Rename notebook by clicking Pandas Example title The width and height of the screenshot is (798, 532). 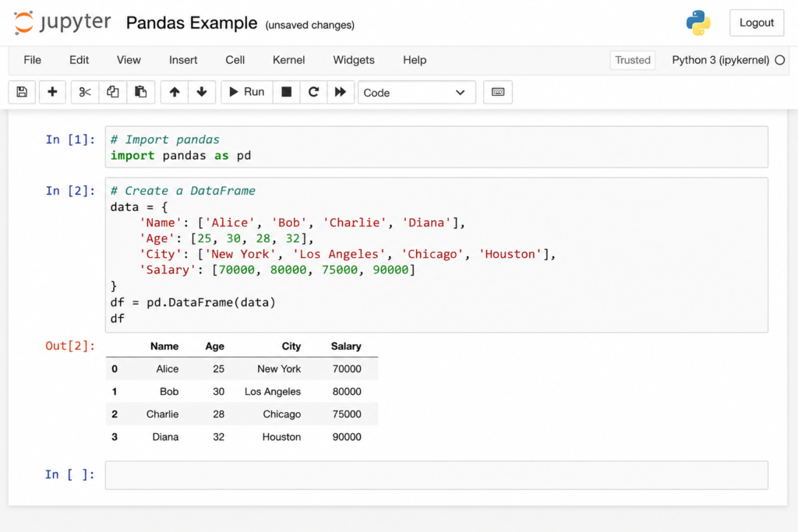192,23
